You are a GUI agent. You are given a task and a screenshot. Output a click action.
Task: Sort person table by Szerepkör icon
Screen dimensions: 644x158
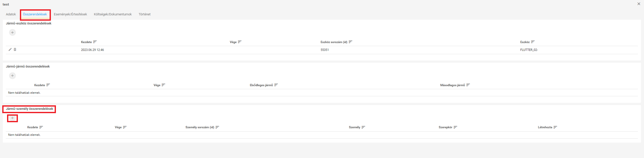click(455, 127)
